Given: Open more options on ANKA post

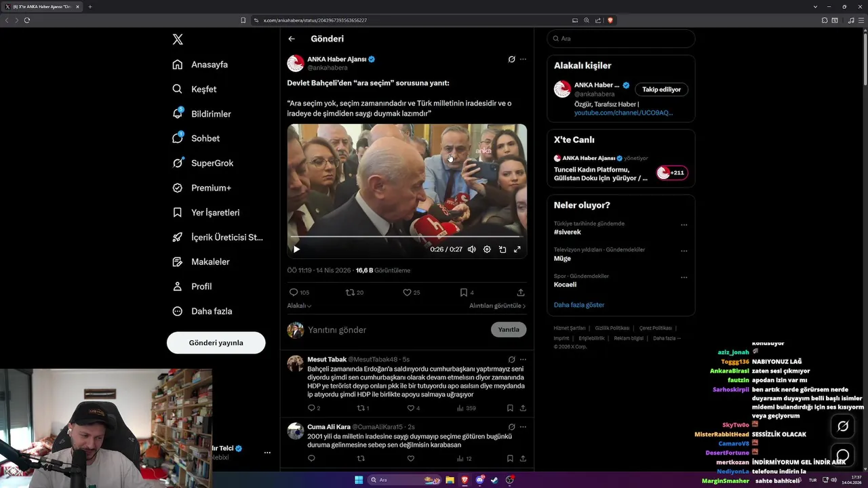Looking at the screenshot, I should point(523,59).
